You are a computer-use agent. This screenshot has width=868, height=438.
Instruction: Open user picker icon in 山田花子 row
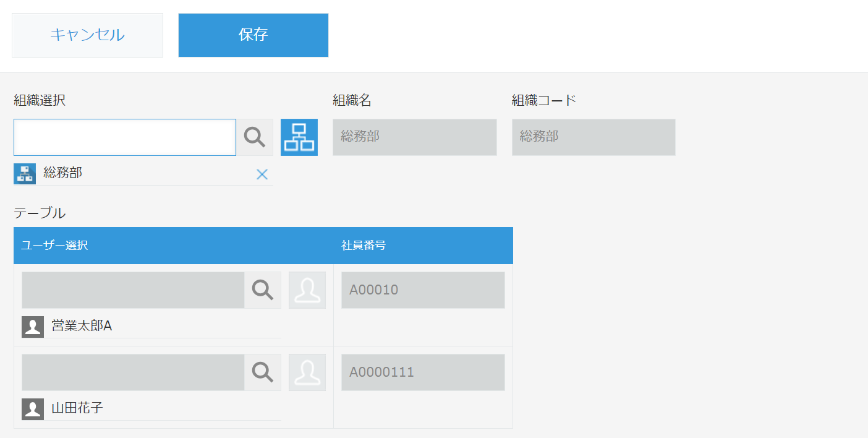click(x=307, y=372)
